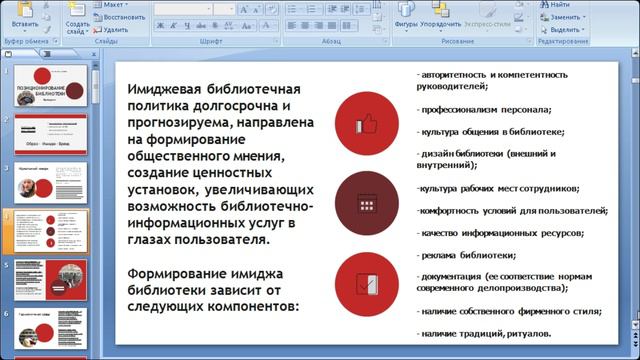Open the font name combo box
Image resolution: width=640 pixels, height=360 pixels.
(x=183, y=9)
